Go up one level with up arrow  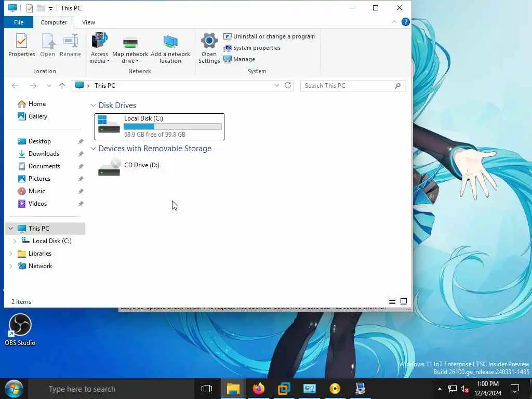coord(62,86)
